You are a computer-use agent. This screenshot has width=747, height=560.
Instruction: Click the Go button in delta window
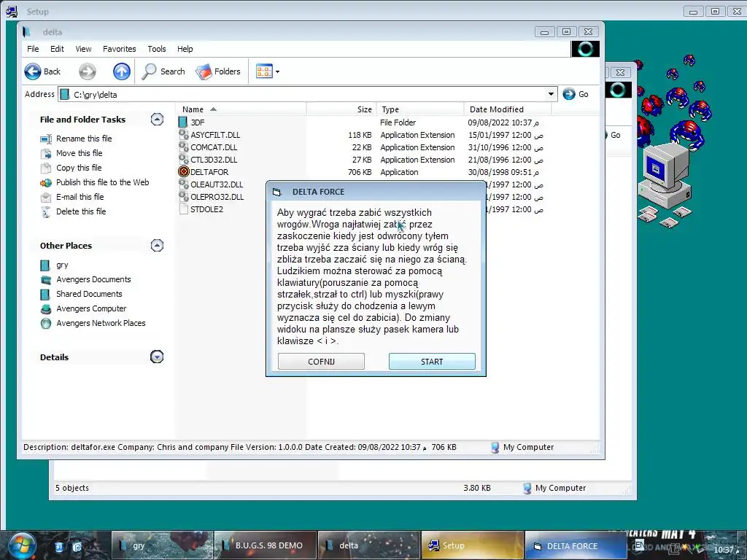tap(576, 94)
